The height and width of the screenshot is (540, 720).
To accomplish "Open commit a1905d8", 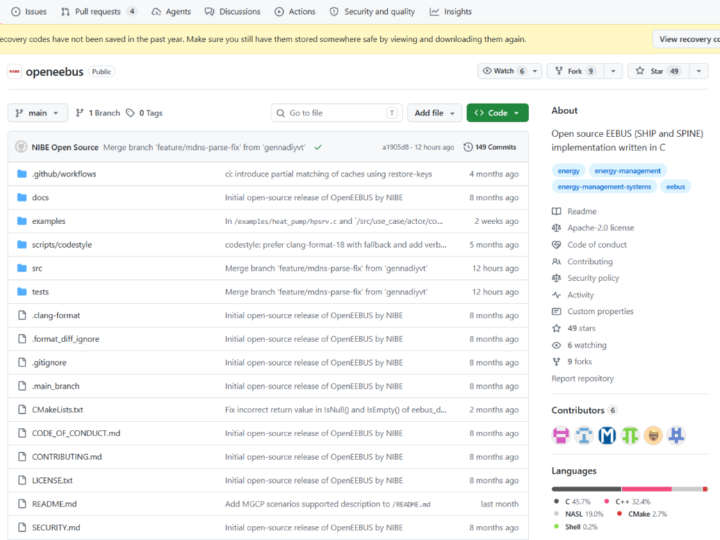I will pos(395,147).
